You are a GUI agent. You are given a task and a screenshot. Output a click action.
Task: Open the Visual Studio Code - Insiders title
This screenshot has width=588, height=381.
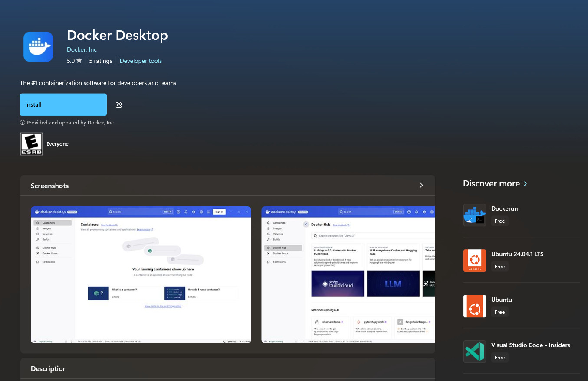coord(531,345)
